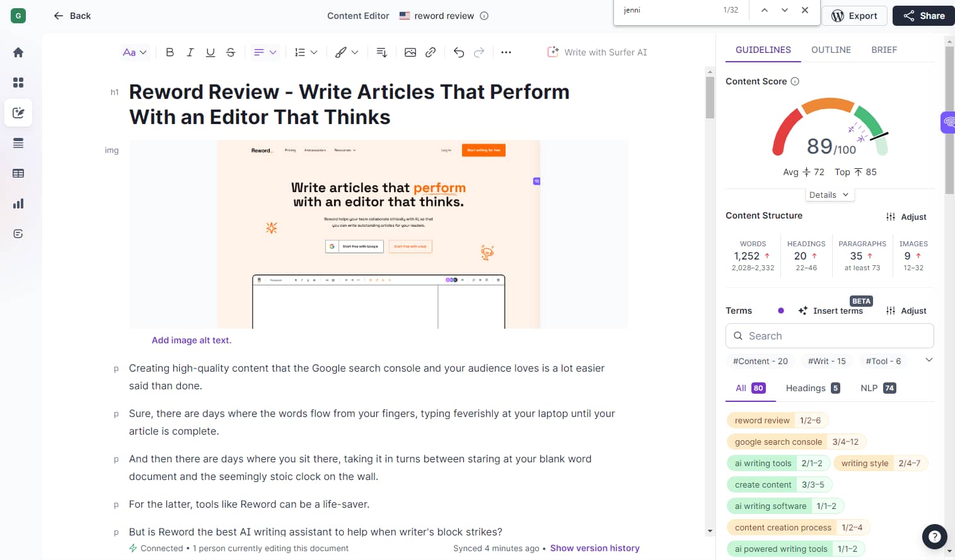Open the NLP terms tab
This screenshot has width=955, height=560.
[x=876, y=388]
